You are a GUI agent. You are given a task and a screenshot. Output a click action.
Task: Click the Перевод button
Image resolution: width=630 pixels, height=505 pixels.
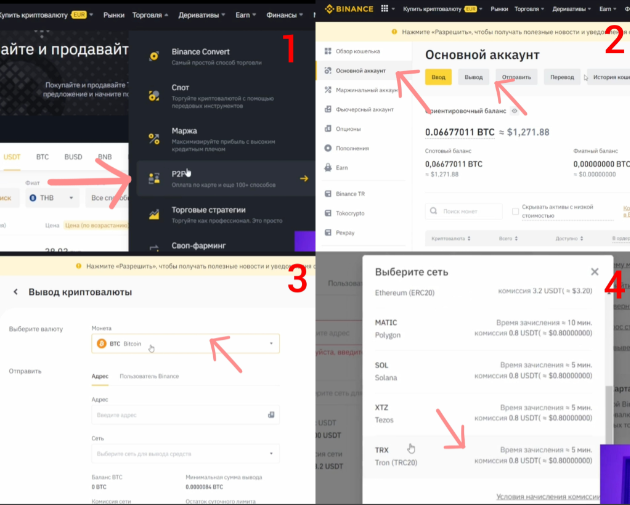pos(562,77)
